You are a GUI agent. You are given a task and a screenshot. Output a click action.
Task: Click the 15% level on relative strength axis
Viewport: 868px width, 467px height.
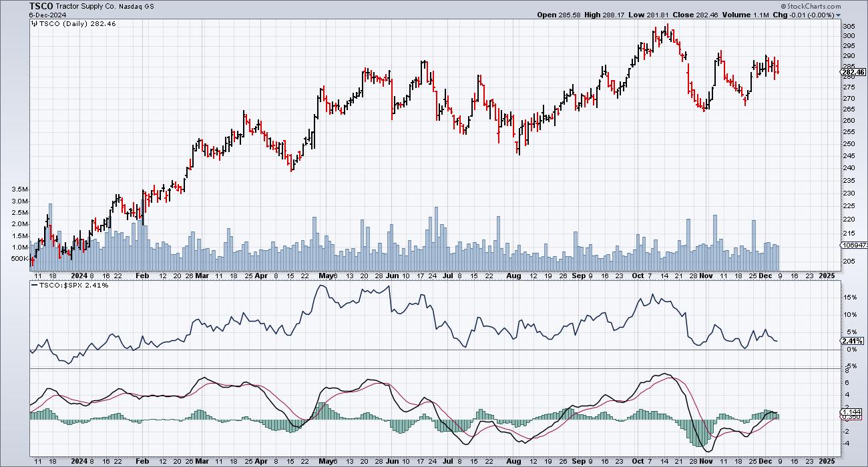pyautogui.click(x=849, y=298)
